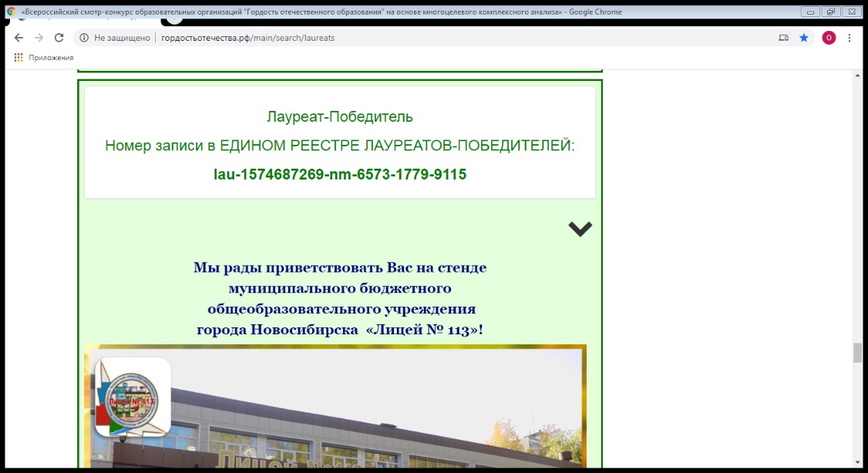Screen dimensions: 868x473
Task: Open site info next to 'Не защищено'
Action: [83, 38]
